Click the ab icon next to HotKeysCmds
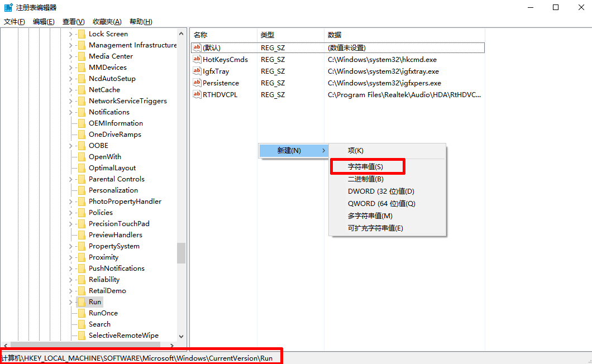This screenshot has height=364, width=592. coord(197,59)
